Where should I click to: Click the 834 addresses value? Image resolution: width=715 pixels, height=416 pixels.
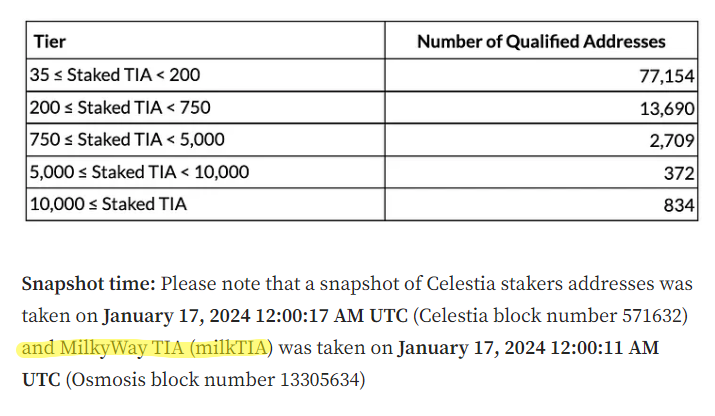(679, 205)
